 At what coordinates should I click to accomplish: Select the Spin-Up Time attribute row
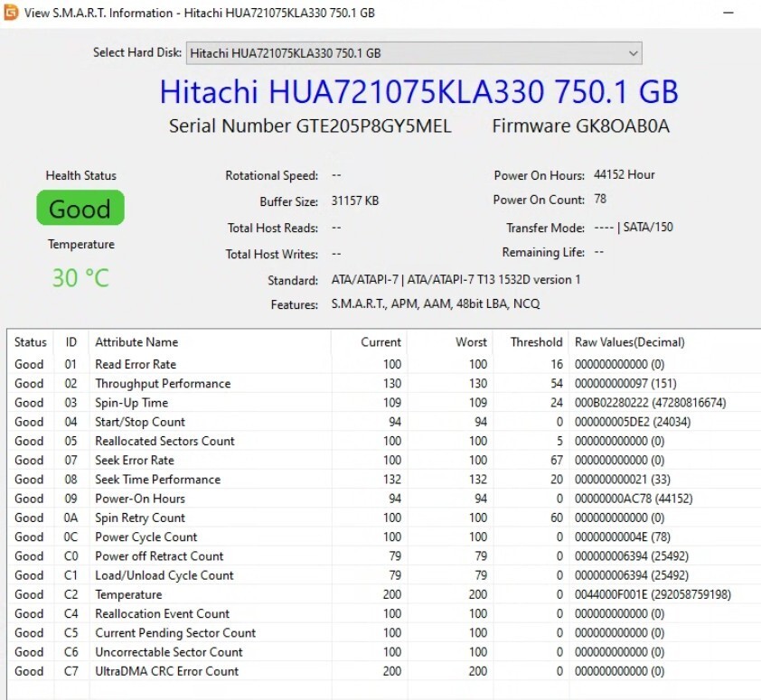click(384, 403)
